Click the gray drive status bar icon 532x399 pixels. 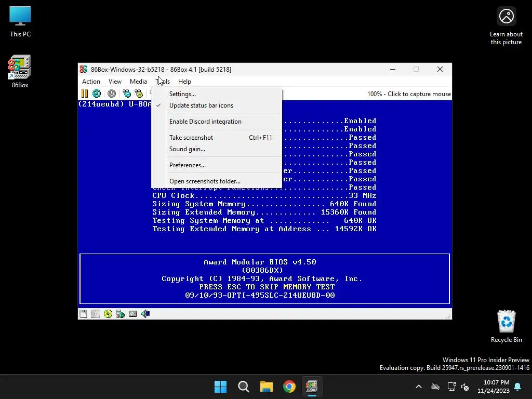click(x=133, y=314)
